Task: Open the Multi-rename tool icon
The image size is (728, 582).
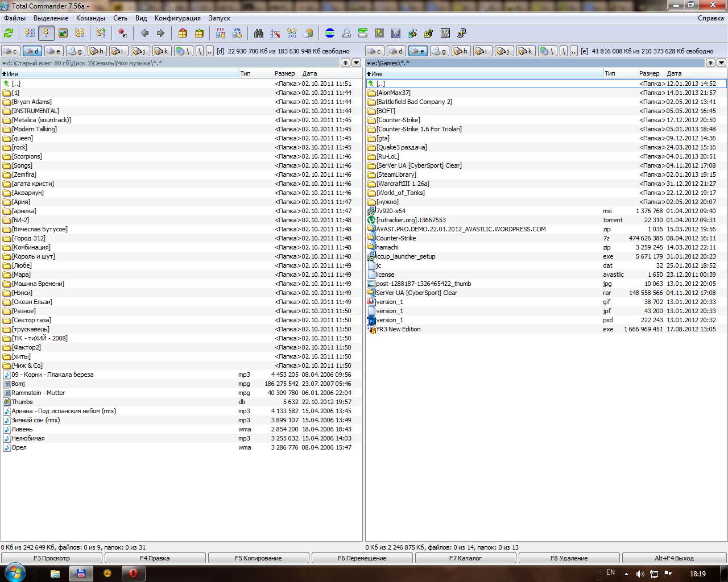Action: pyautogui.click(x=275, y=33)
